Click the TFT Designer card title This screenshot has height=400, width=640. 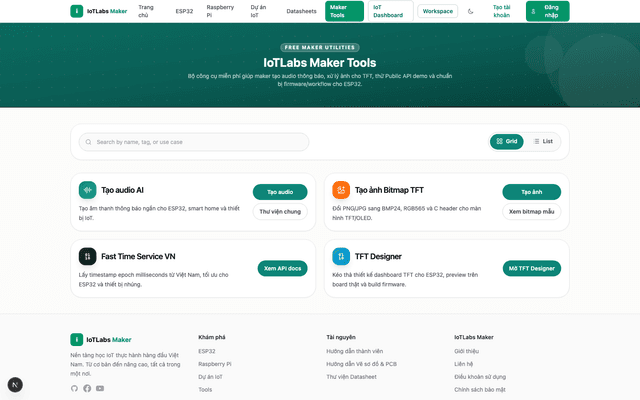pyautogui.click(x=378, y=256)
